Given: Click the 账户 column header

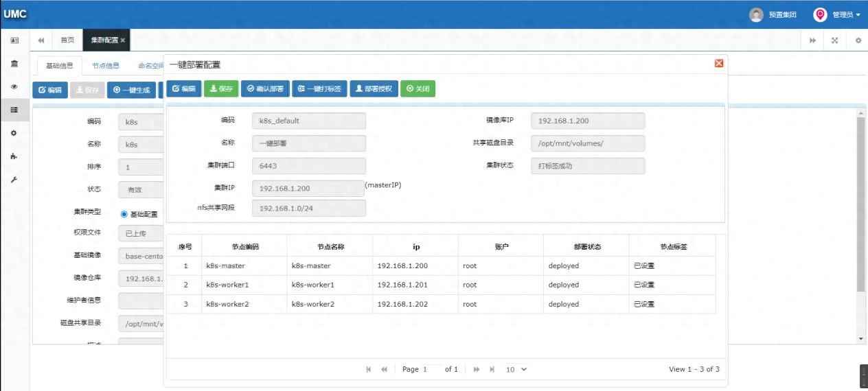Looking at the screenshot, I should point(501,246).
